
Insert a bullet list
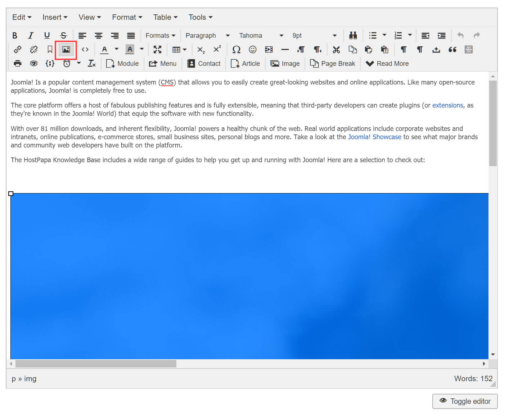point(373,35)
